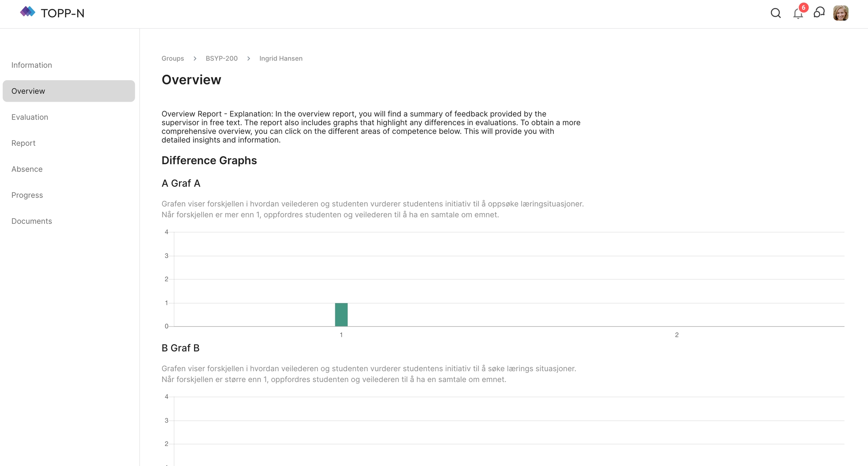
Task: Follow the Groups breadcrumb link
Action: pyautogui.click(x=173, y=58)
